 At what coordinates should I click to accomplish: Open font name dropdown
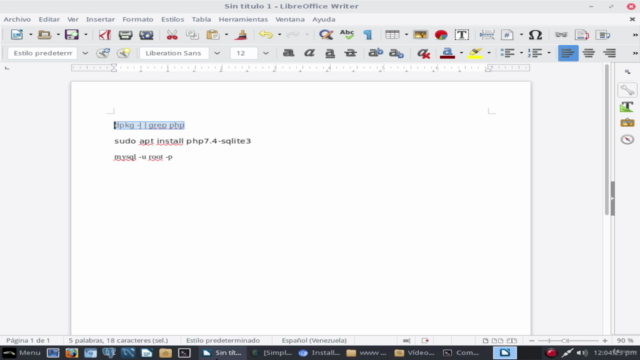(217, 53)
